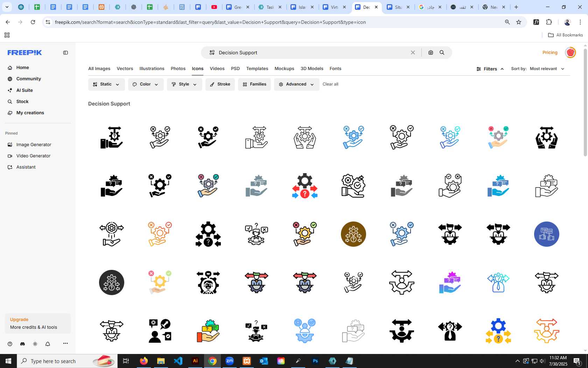
Task: Open the orange outline gear hand icon
Action: [160, 234]
